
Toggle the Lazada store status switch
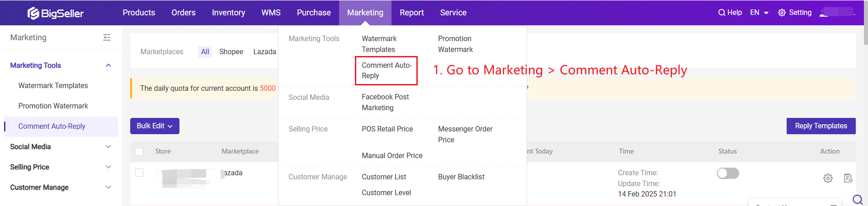coord(728,173)
